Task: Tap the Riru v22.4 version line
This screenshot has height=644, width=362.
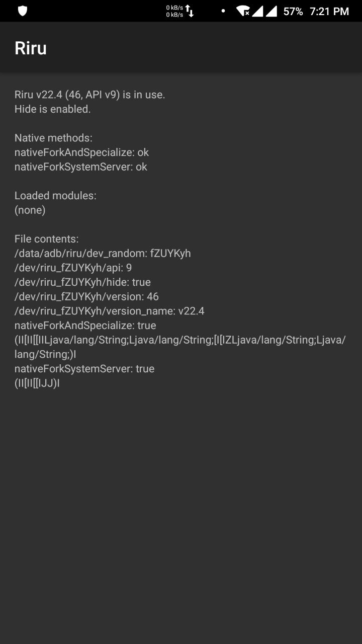Action: (x=89, y=94)
